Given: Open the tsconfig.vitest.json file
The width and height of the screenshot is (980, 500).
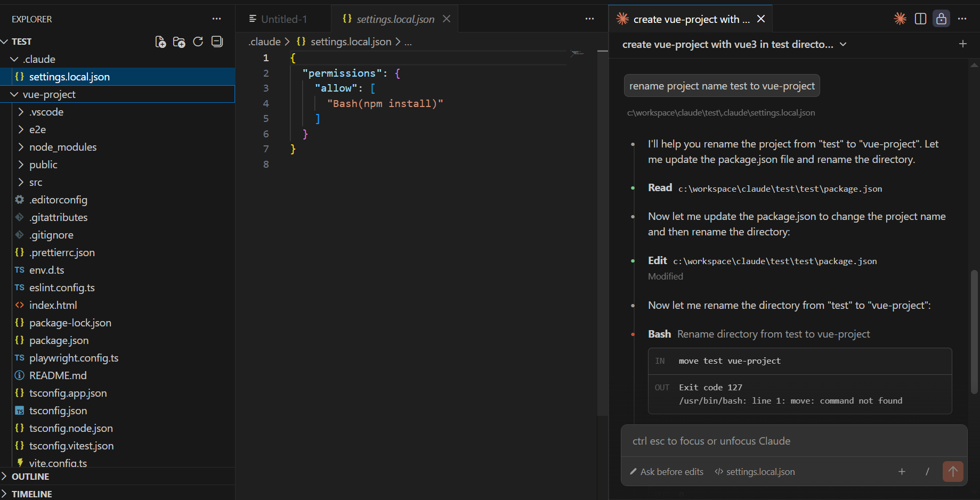Looking at the screenshot, I should (117, 446).
